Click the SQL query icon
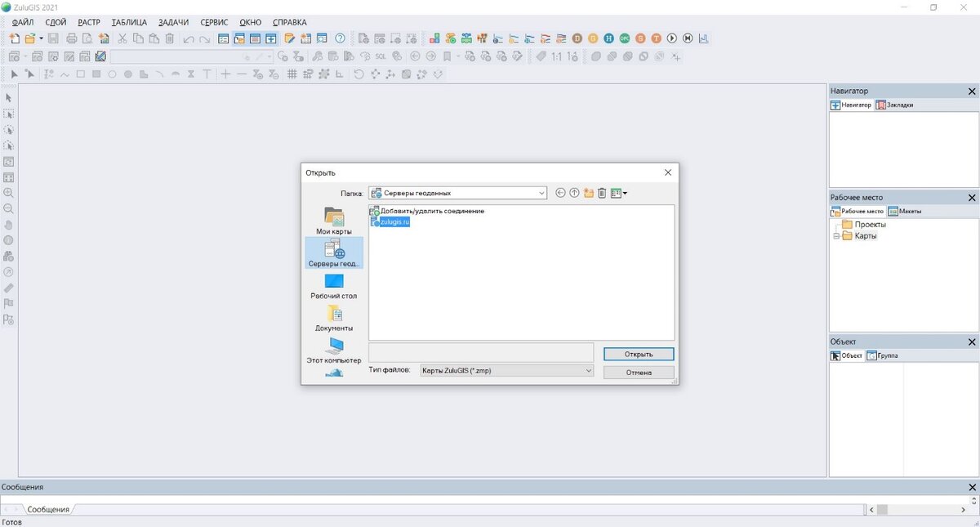The width and height of the screenshot is (980, 527). 381,56
